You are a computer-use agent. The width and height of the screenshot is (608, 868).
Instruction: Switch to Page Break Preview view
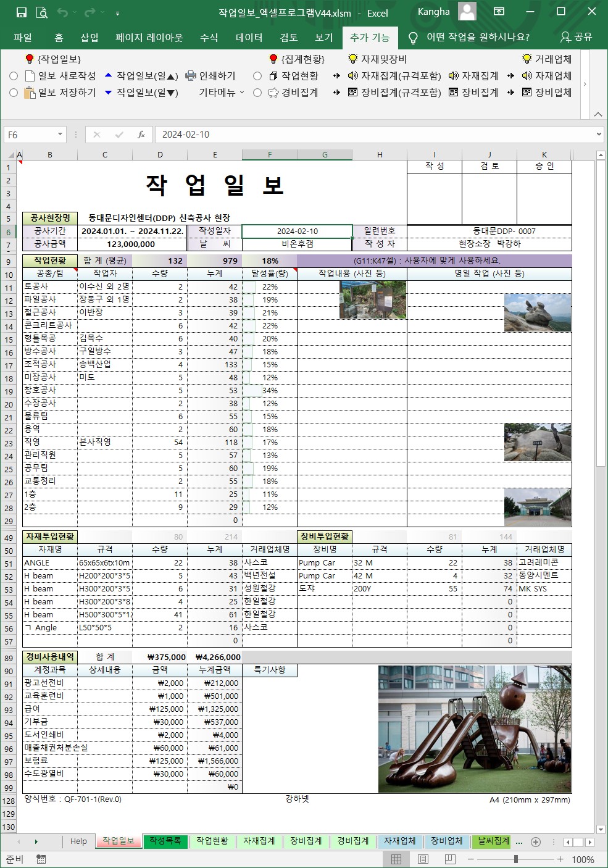[x=450, y=859]
